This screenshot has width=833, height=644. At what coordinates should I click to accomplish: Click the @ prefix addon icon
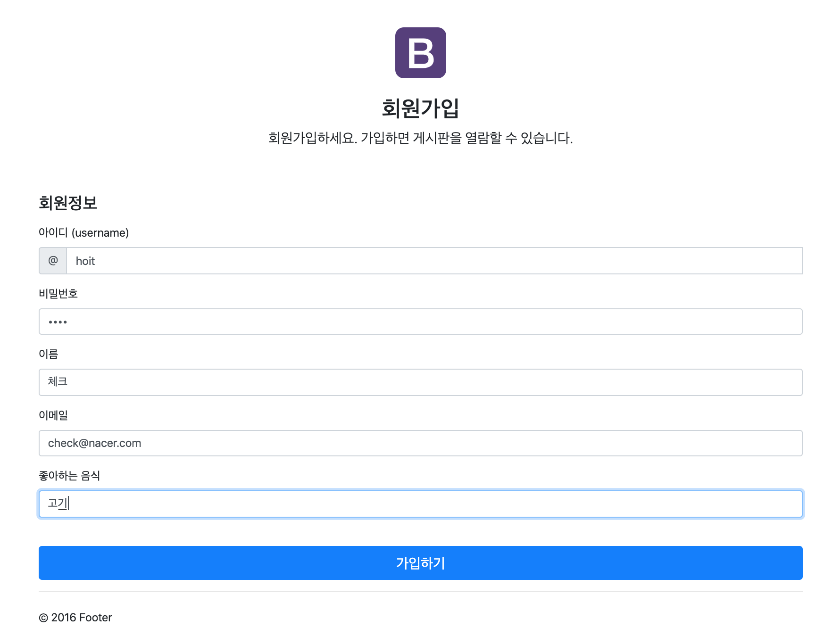point(53,261)
